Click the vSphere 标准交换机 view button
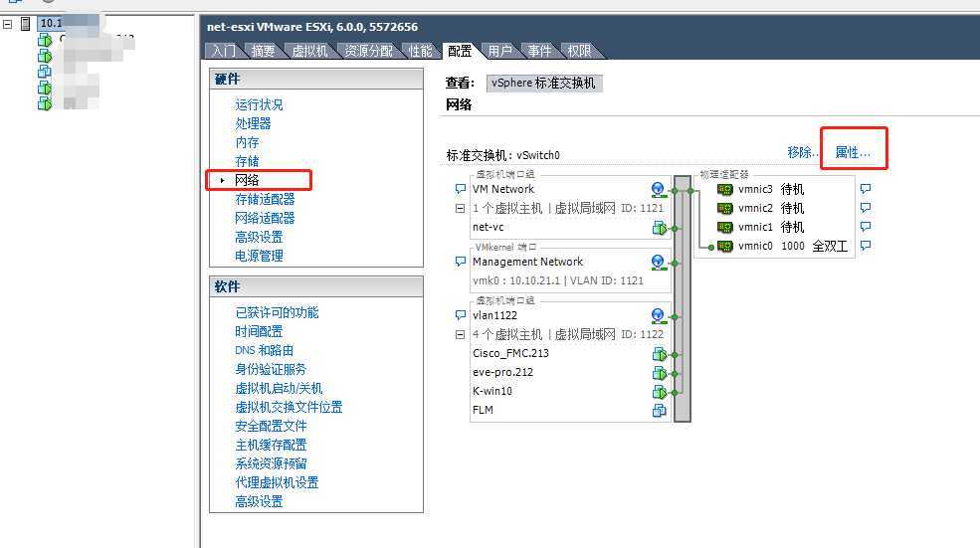Image resolution: width=980 pixels, height=548 pixels. (544, 84)
